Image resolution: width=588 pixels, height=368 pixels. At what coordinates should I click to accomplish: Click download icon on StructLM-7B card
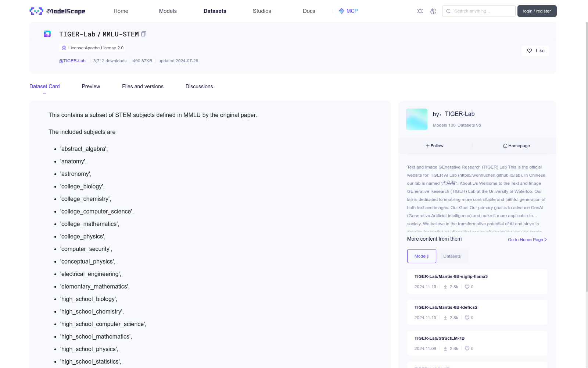[x=445, y=348]
